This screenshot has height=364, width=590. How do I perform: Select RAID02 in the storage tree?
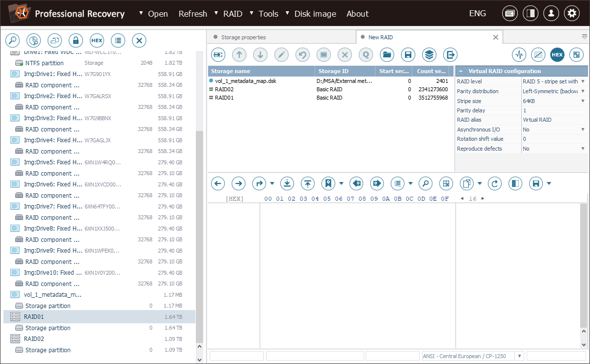point(100,339)
